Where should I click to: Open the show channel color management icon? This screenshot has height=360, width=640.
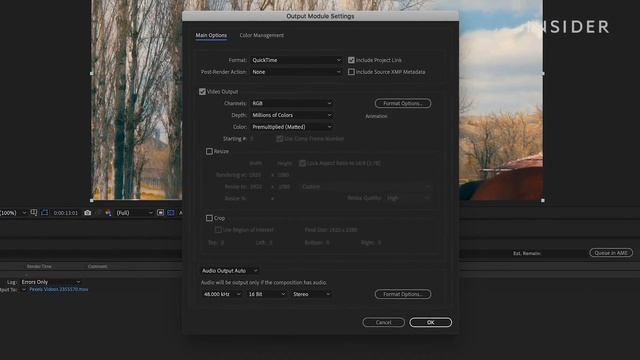click(x=108, y=213)
